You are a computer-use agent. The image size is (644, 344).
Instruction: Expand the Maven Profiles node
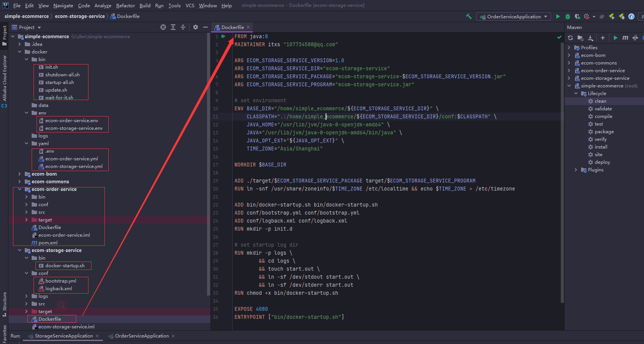pyautogui.click(x=569, y=48)
